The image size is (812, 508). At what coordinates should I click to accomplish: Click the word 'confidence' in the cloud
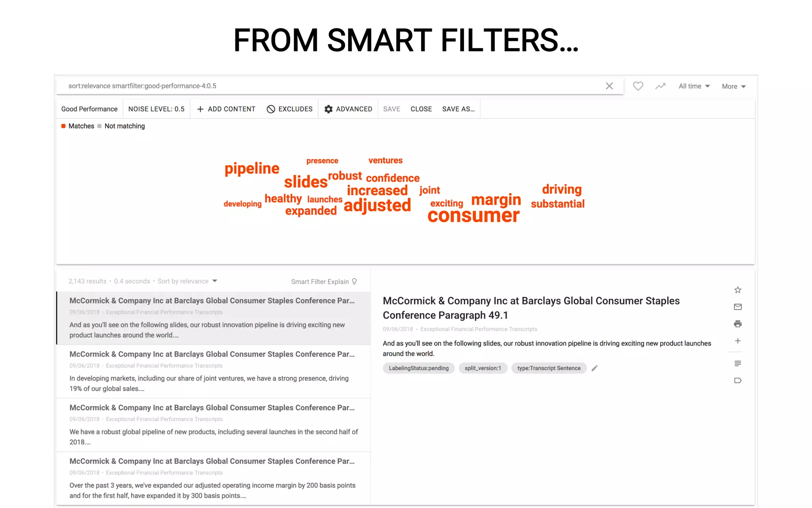pyautogui.click(x=393, y=178)
